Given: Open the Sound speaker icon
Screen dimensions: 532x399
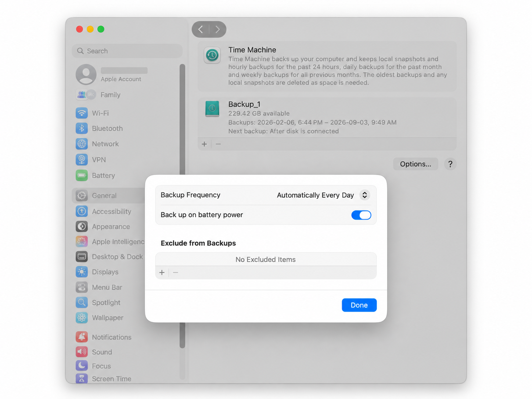Looking at the screenshot, I should (x=82, y=352).
